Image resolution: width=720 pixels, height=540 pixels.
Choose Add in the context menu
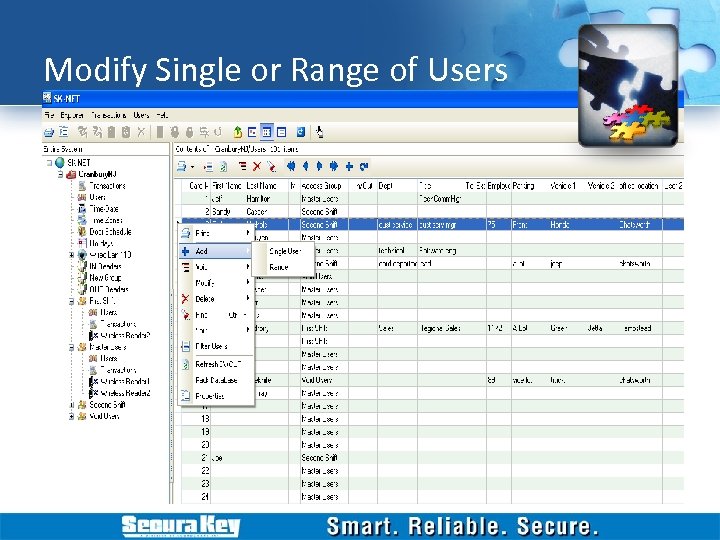click(x=216, y=251)
